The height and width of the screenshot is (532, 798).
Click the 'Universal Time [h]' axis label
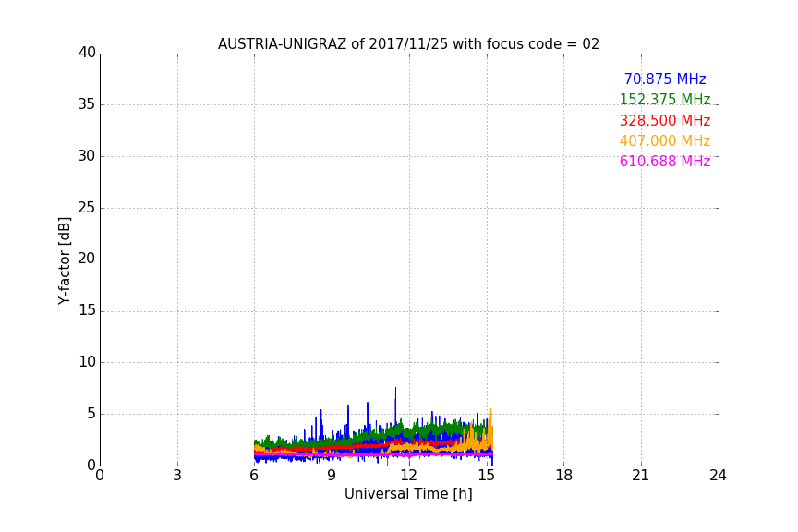[408, 494]
